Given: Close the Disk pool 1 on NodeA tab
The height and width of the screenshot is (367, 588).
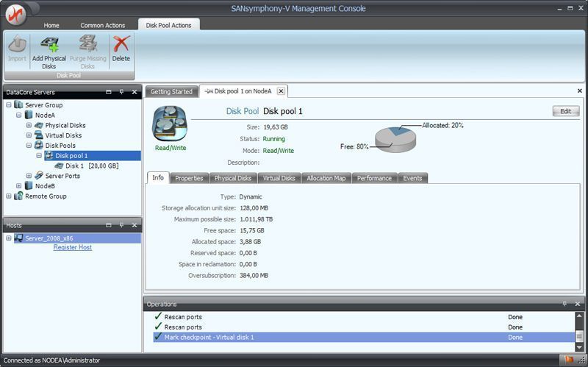Looking at the screenshot, I should [281, 91].
